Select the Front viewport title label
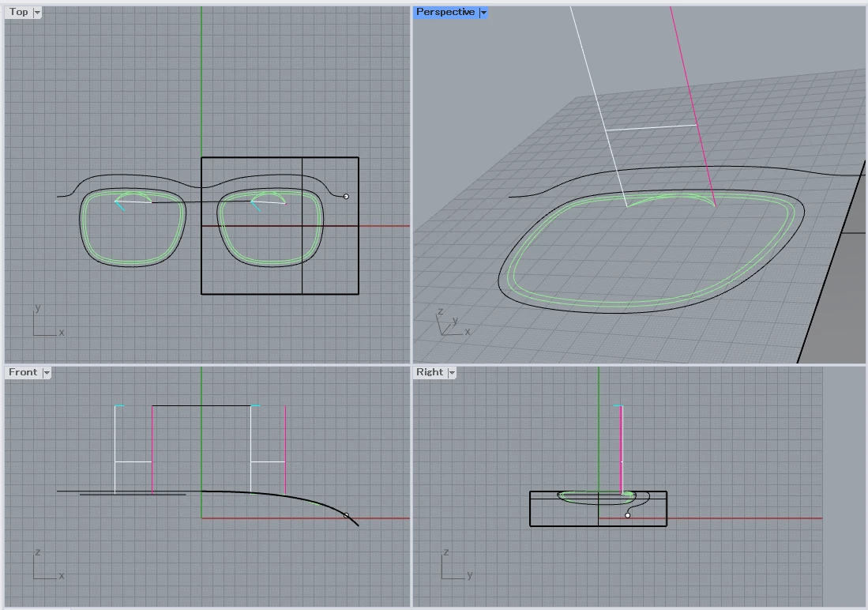 pos(23,372)
